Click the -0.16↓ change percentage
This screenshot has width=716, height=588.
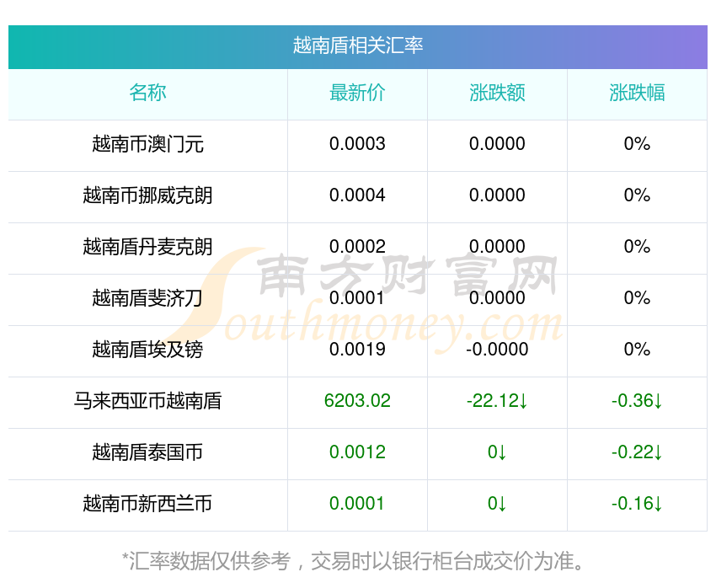pyautogui.click(x=637, y=504)
